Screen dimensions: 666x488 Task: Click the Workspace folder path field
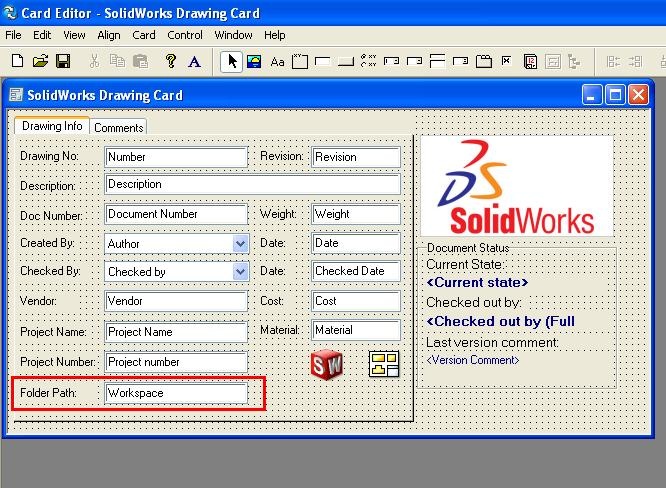coord(176,393)
